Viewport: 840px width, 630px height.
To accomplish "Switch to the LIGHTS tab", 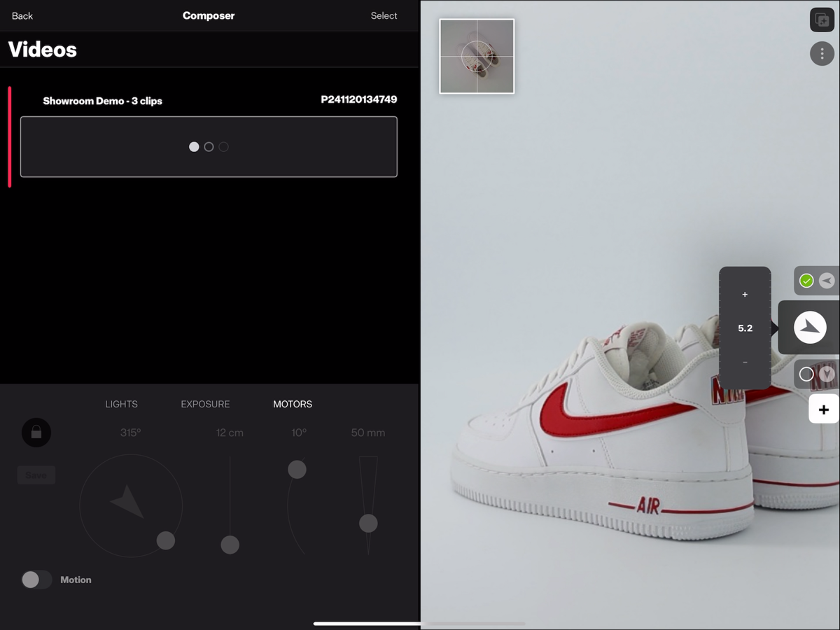I will tap(121, 404).
